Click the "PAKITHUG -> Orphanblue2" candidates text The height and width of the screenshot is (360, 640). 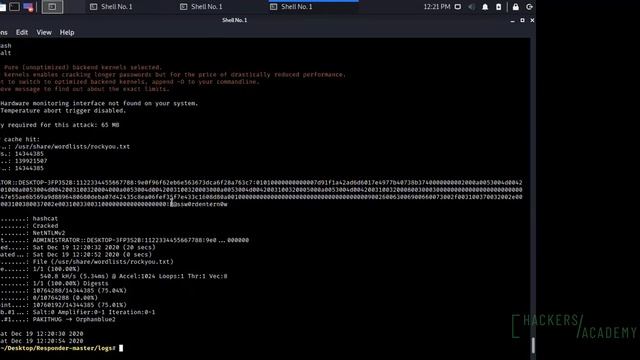click(x=74, y=319)
